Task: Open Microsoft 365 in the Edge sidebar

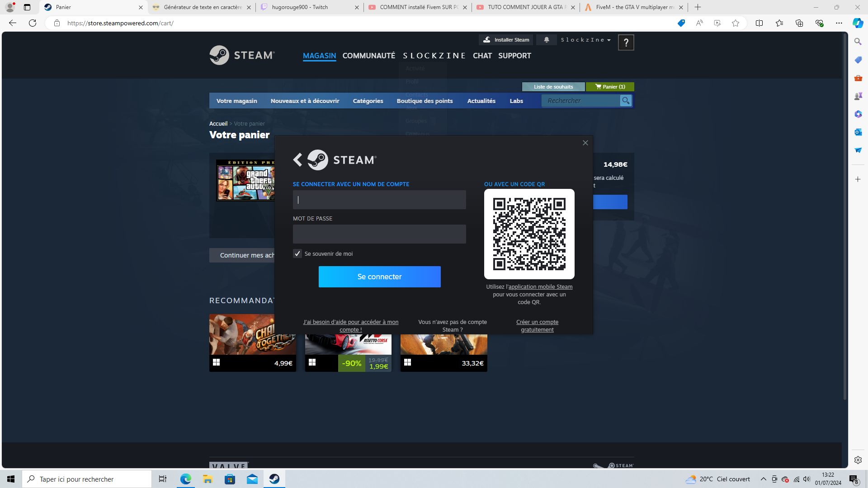Action: [858, 114]
